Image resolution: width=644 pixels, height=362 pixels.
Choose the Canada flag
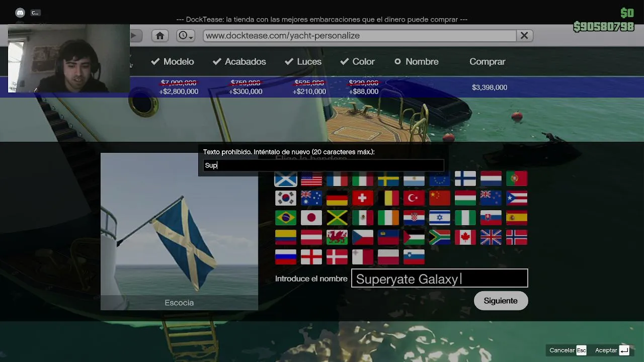[x=465, y=237]
